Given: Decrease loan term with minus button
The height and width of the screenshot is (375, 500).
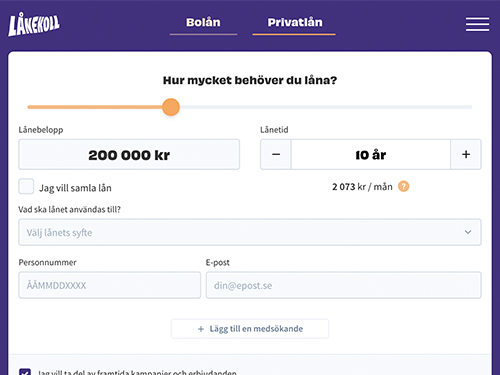Looking at the screenshot, I should coord(276,155).
